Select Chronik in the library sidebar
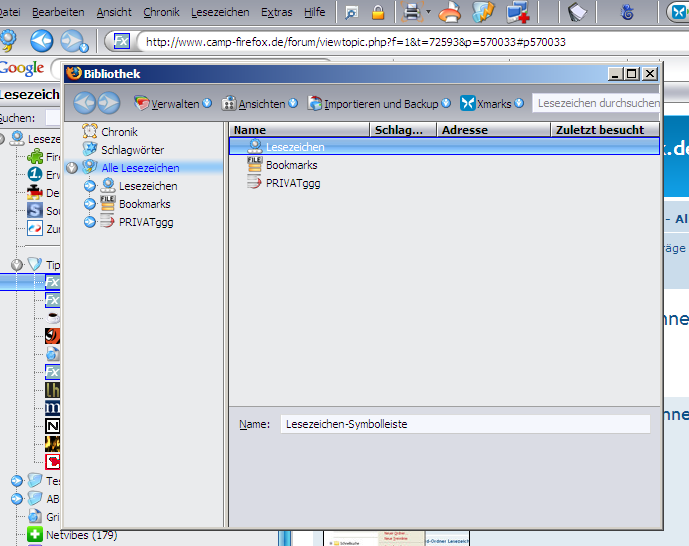 [119, 132]
